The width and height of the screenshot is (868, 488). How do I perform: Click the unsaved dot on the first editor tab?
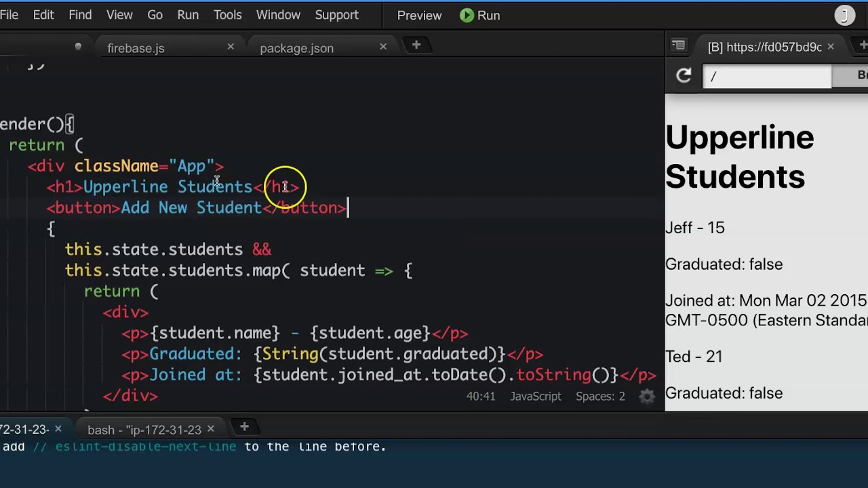click(78, 47)
